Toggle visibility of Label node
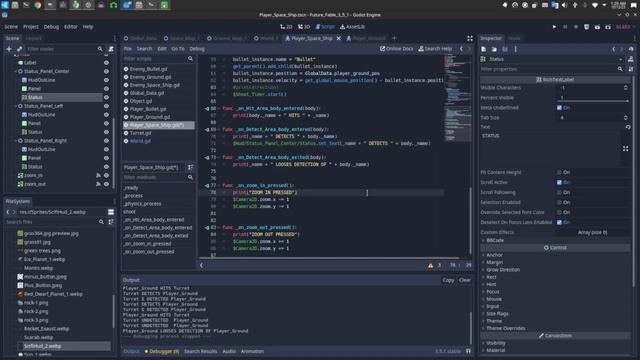 [x=106, y=62]
